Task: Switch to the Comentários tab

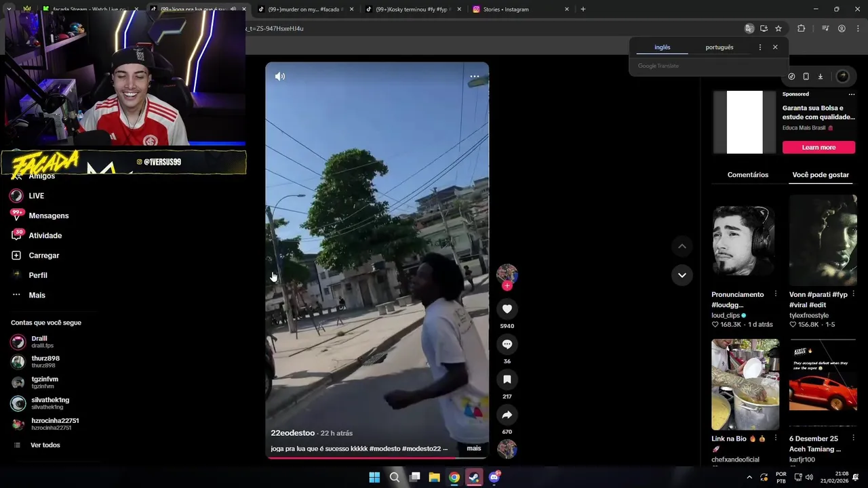Action: pyautogui.click(x=748, y=175)
